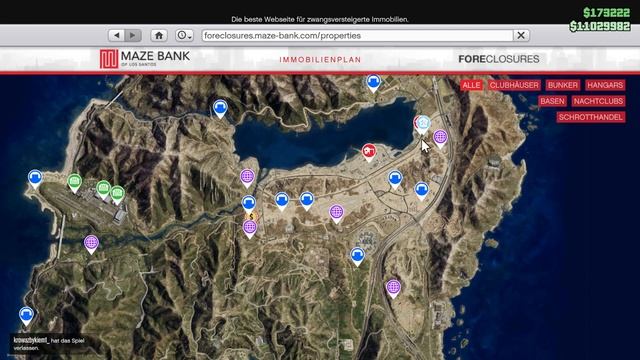Screen dimensions: 640x360
Task: Click the Maze Bank logo
Action: point(144,59)
